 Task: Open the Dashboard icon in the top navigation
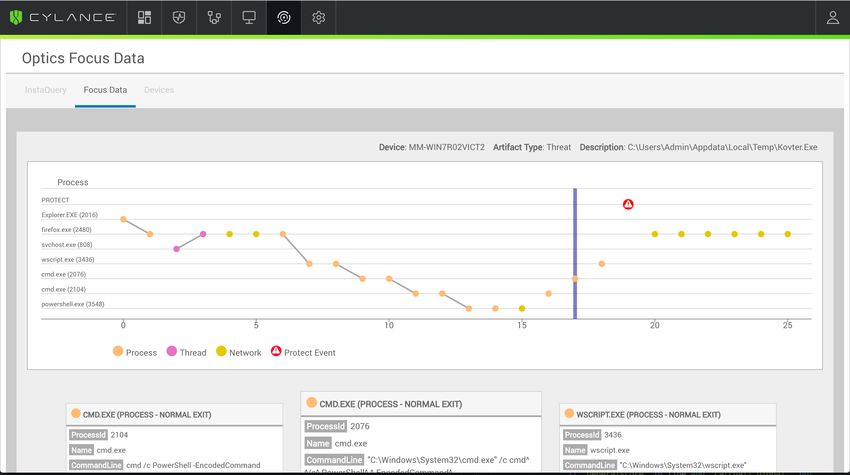click(144, 17)
